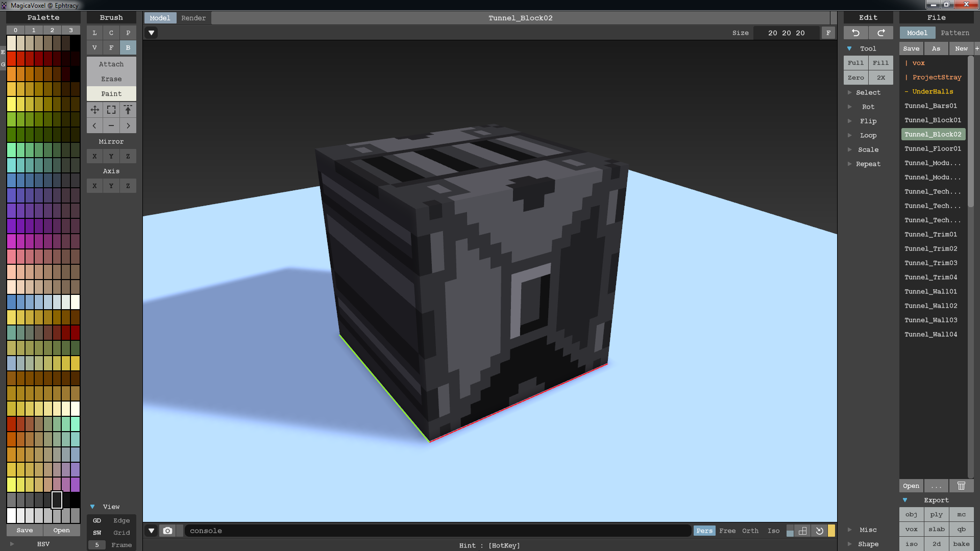Open the dropdown arrow below Model tab
The image size is (980, 551).
point(151,33)
